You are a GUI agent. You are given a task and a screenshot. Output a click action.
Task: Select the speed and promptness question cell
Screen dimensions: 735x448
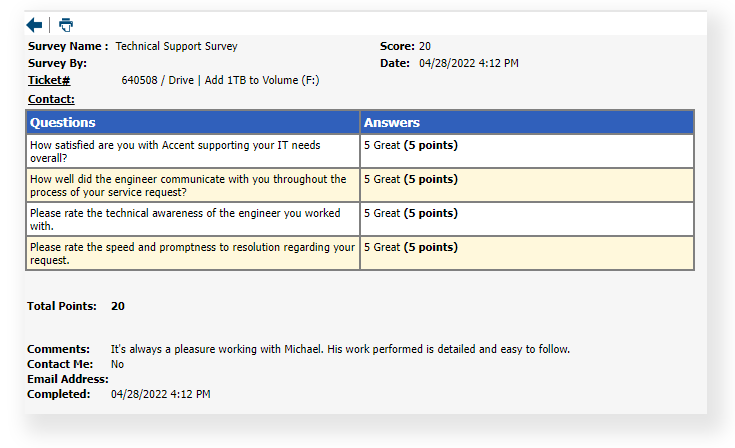(x=193, y=253)
